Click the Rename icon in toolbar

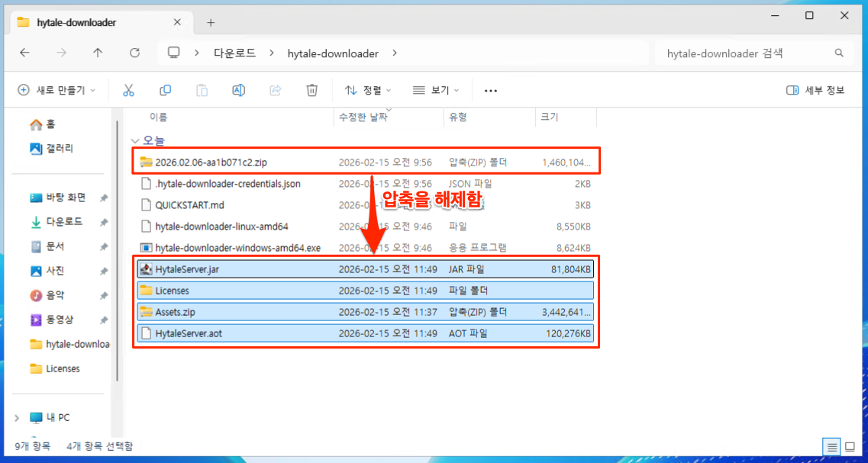239,90
